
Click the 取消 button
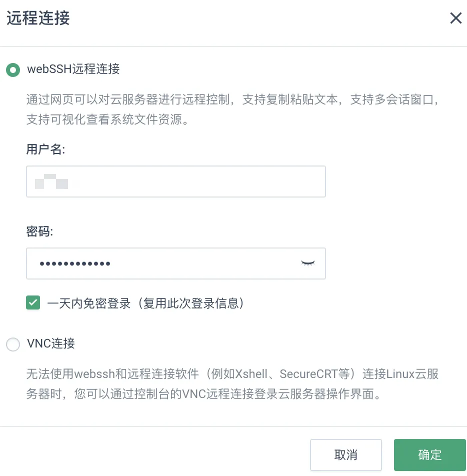click(346, 455)
